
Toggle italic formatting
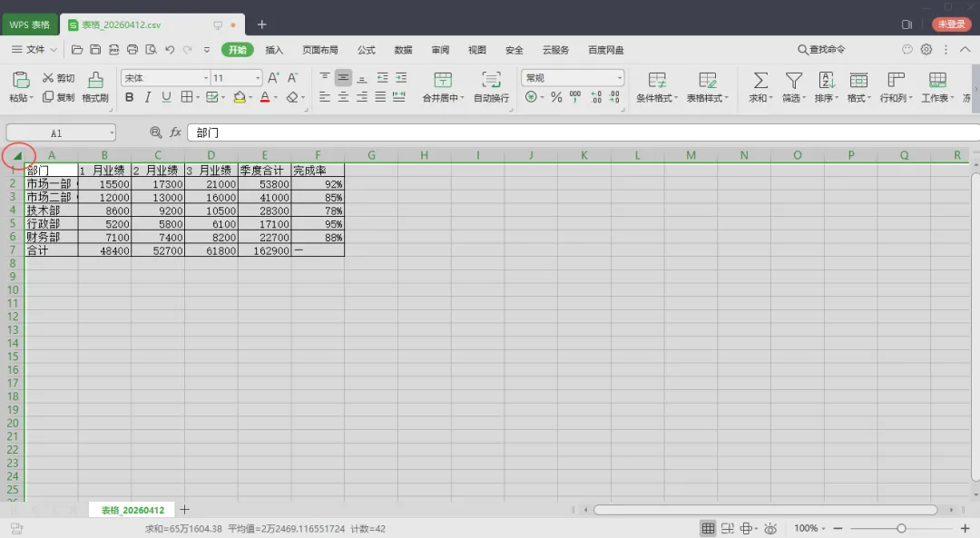click(x=148, y=97)
